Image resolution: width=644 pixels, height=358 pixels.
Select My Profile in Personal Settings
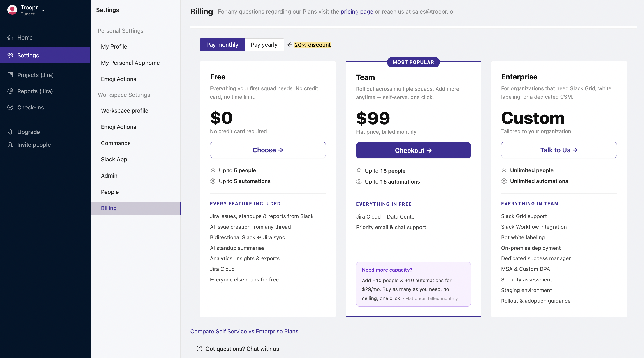(114, 46)
